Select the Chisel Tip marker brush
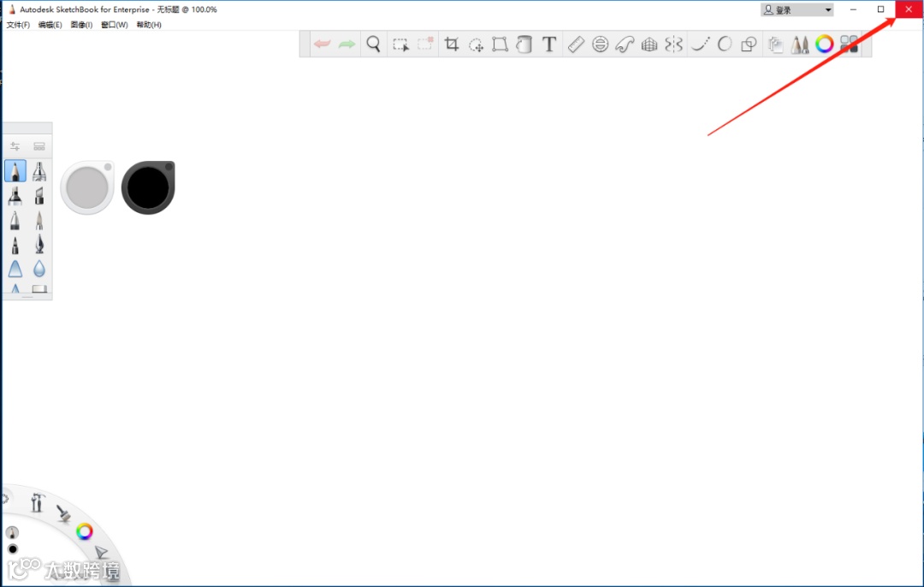924x587 pixels. pyautogui.click(x=39, y=196)
